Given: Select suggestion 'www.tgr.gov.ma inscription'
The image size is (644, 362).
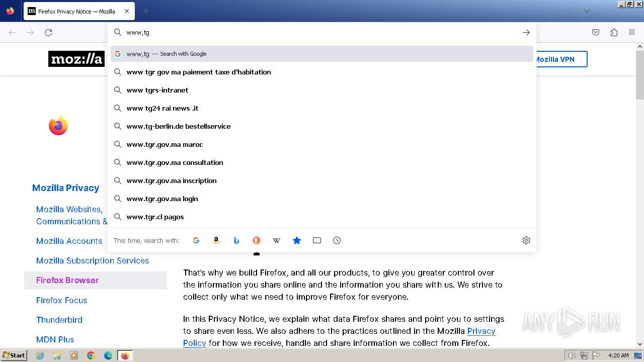Looking at the screenshot, I should coord(322,180).
